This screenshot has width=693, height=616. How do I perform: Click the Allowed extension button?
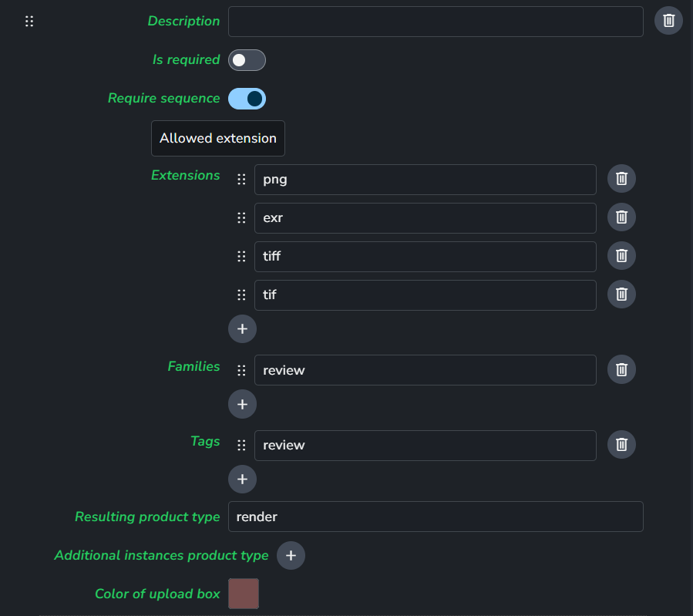pos(218,139)
